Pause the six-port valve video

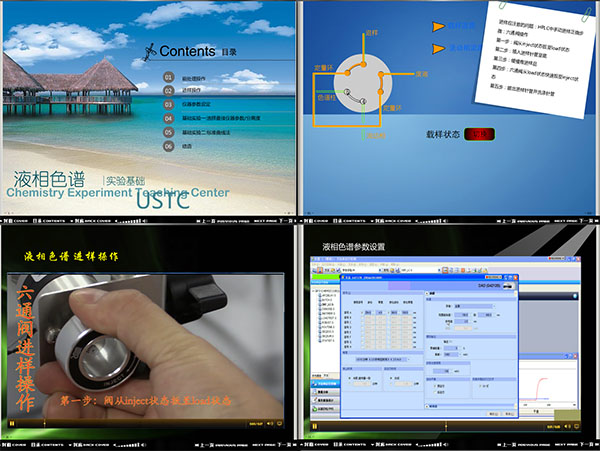point(13,424)
